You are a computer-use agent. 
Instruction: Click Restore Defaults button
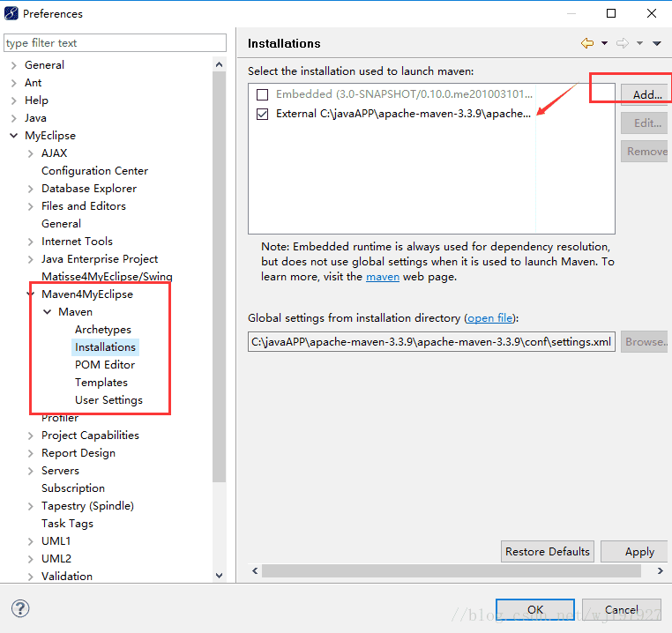click(548, 552)
